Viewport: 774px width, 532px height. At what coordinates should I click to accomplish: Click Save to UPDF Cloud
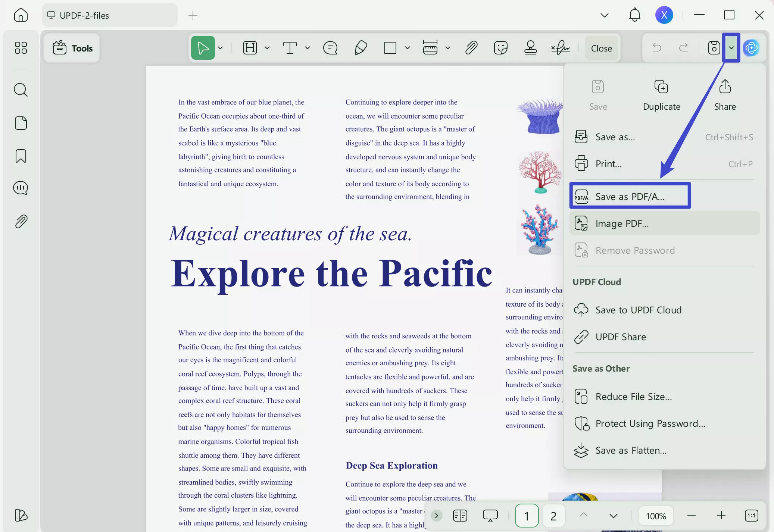638,310
